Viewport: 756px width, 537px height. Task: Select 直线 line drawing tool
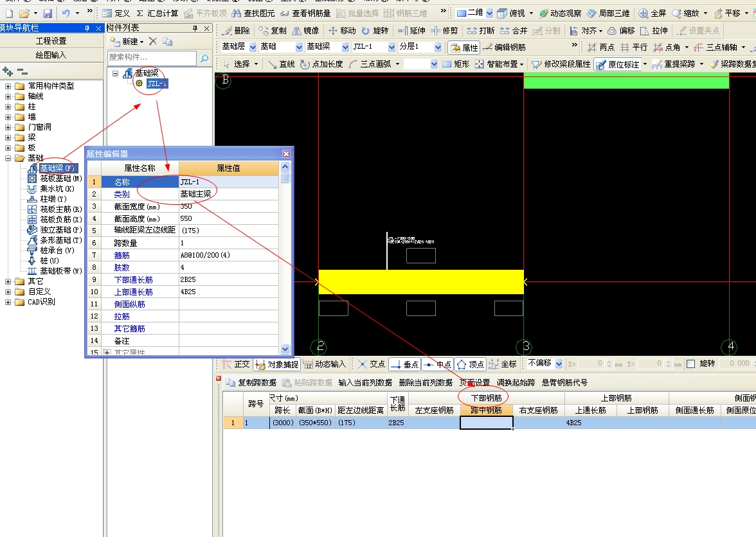(x=281, y=64)
